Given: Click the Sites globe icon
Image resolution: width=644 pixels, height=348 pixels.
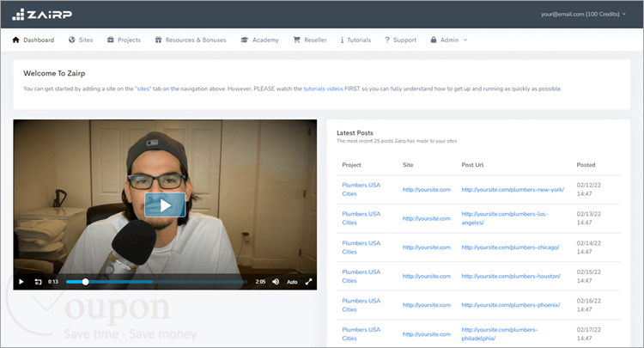Looking at the screenshot, I should coord(72,40).
